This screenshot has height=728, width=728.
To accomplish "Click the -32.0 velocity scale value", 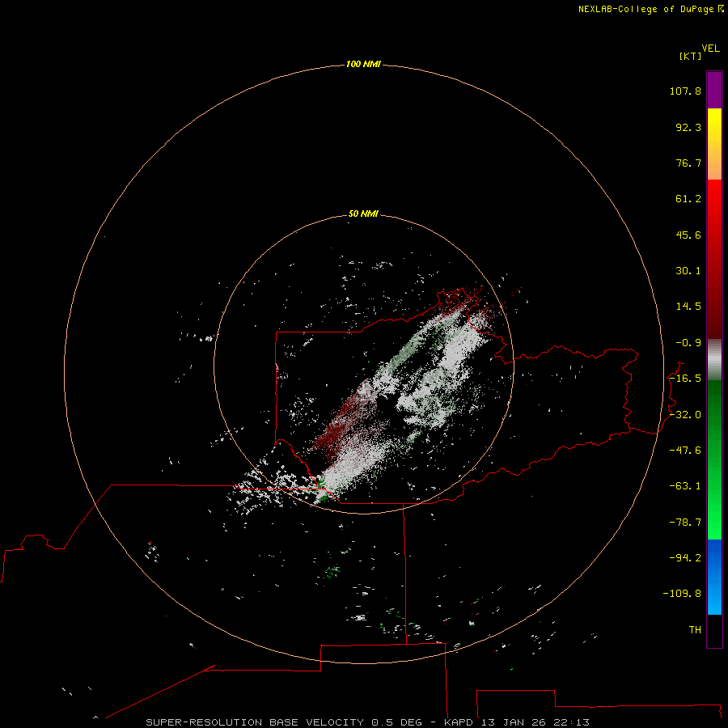I will pos(685,415).
